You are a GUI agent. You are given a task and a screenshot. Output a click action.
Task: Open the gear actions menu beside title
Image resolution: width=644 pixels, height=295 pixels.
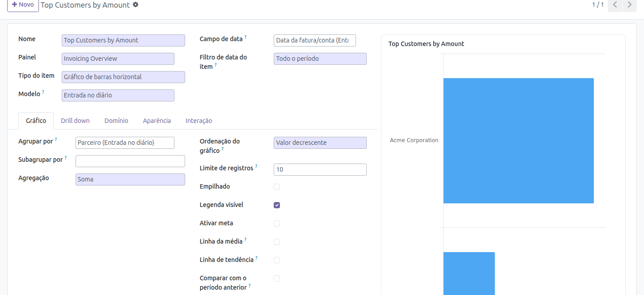coord(136,4)
